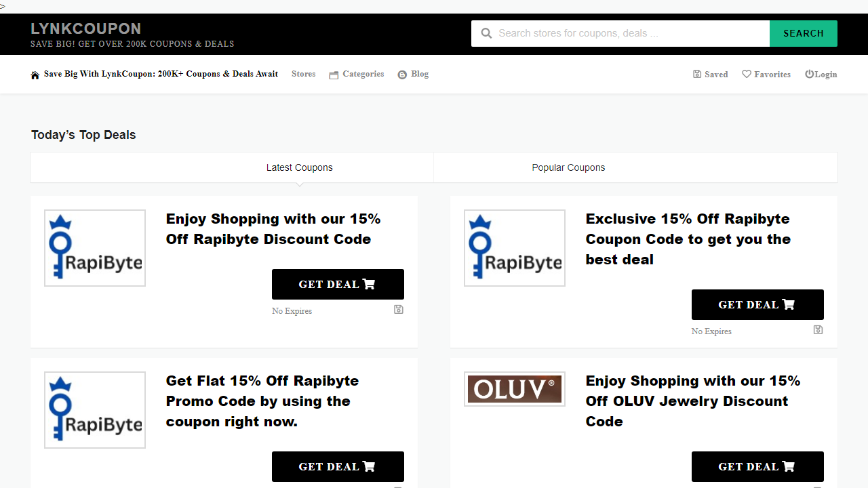Open the Categories navigation menu
868x488 pixels.
point(363,74)
